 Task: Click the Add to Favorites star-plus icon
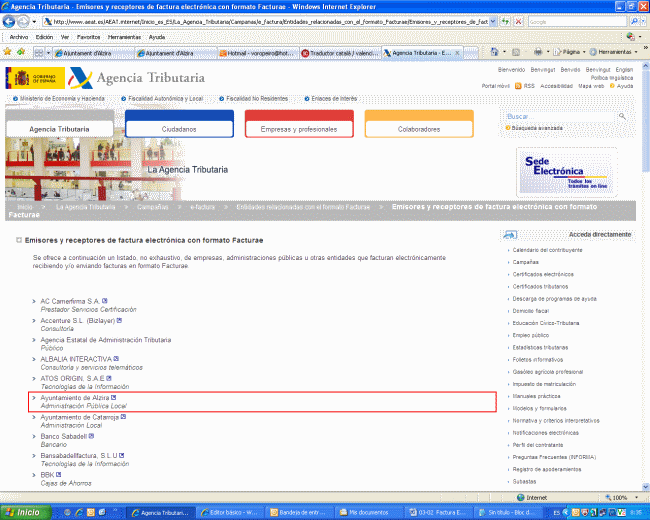click(x=20, y=51)
